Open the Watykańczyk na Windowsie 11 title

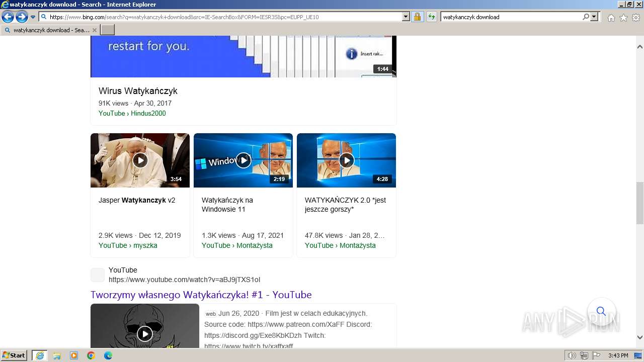[x=227, y=205]
